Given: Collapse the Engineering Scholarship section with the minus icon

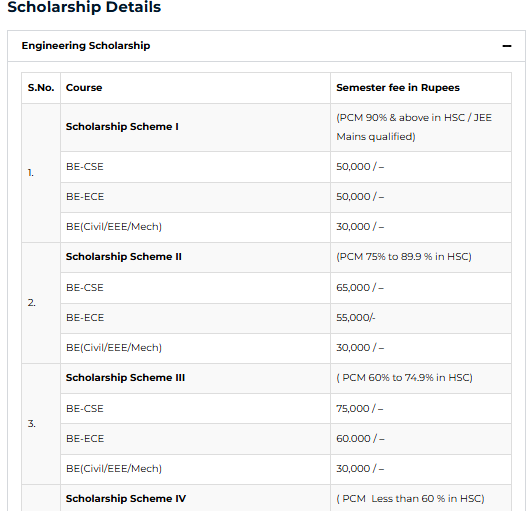Looking at the screenshot, I should (507, 46).
